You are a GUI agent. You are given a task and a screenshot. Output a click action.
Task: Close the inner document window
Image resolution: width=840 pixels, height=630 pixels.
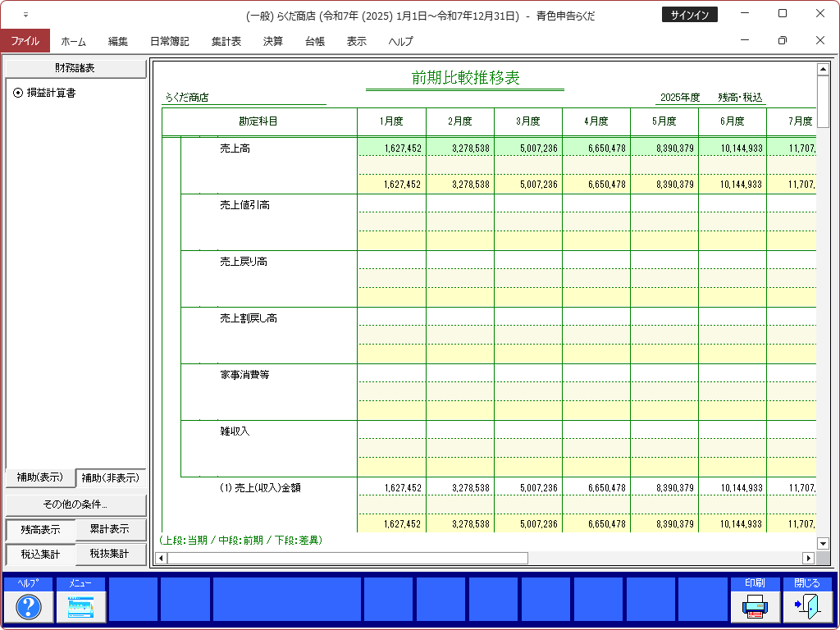point(819,41)
